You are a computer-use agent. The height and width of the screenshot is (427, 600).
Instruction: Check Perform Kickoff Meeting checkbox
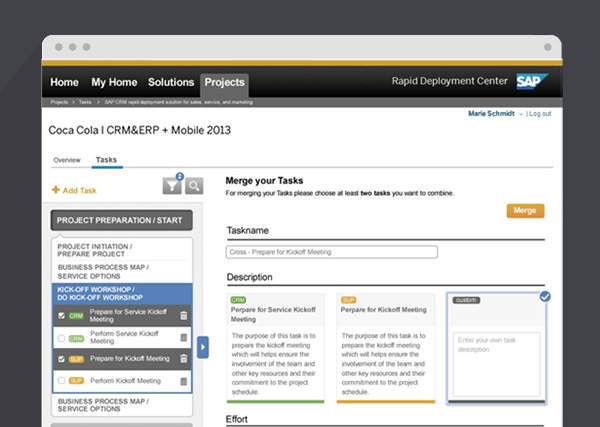(61, 381)
